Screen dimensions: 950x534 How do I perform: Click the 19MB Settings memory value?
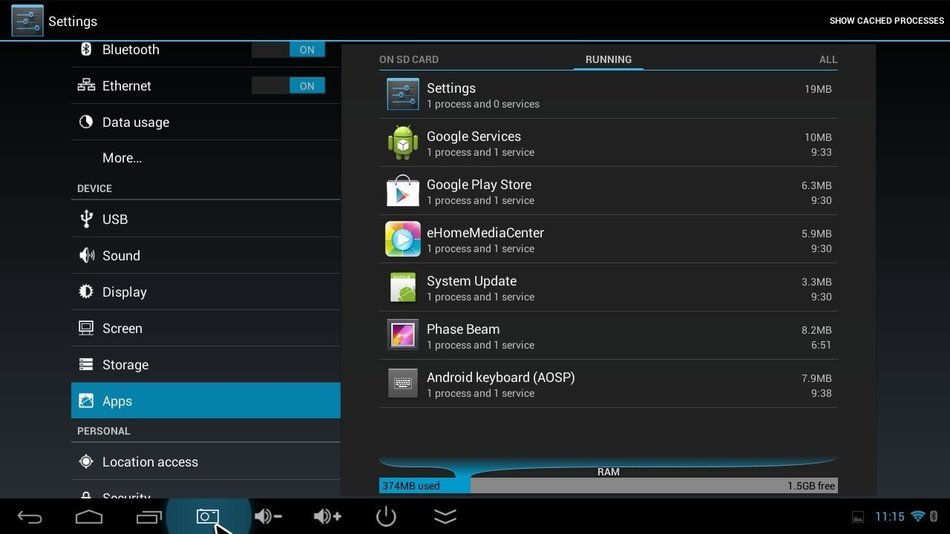pos(817,89)
